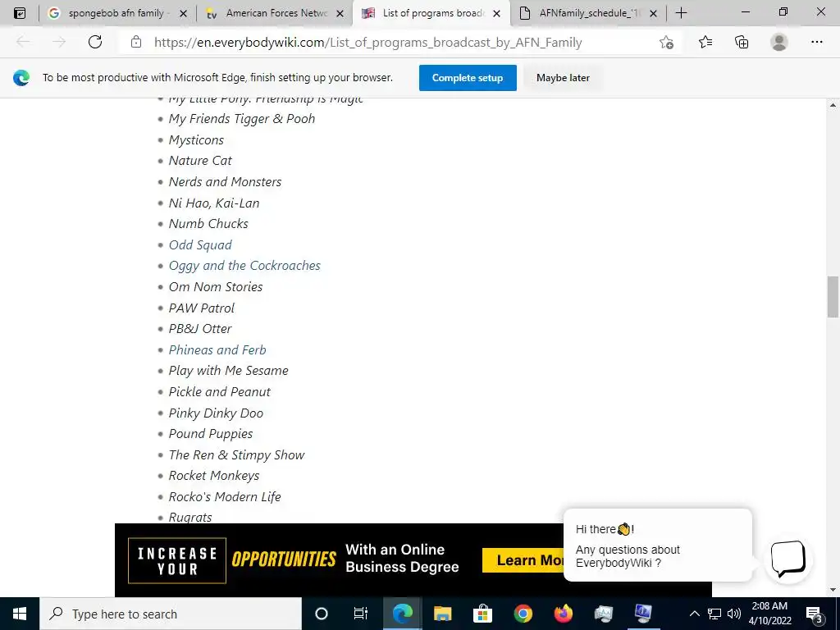
Task: Click the page vertical scrollbar thumb
Action: (x=833, y=296)
